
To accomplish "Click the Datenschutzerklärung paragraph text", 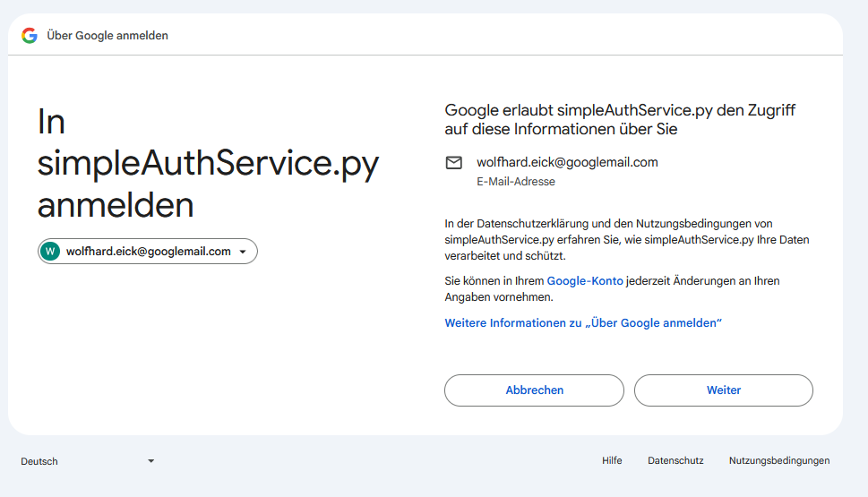I will tap(627, 240).
